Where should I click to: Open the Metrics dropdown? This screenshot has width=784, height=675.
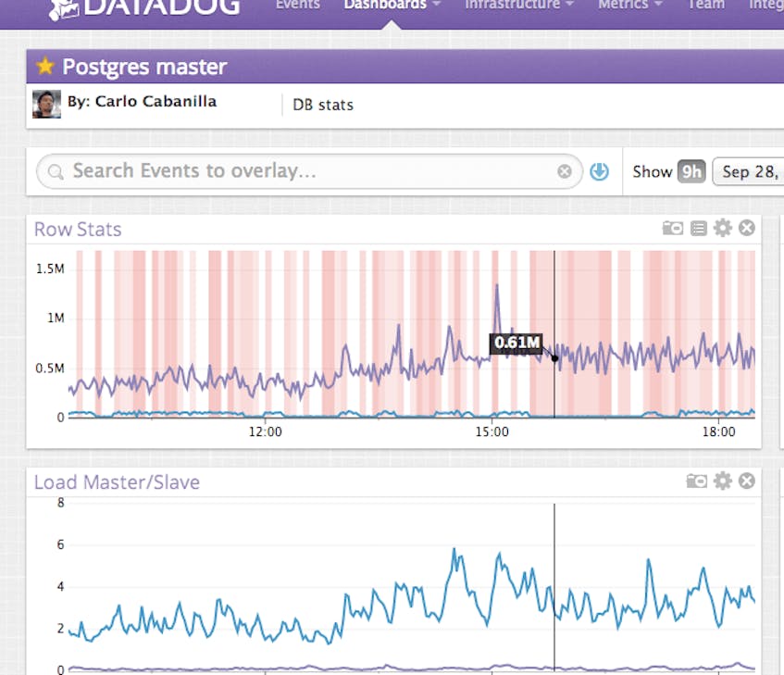[628, 5]
